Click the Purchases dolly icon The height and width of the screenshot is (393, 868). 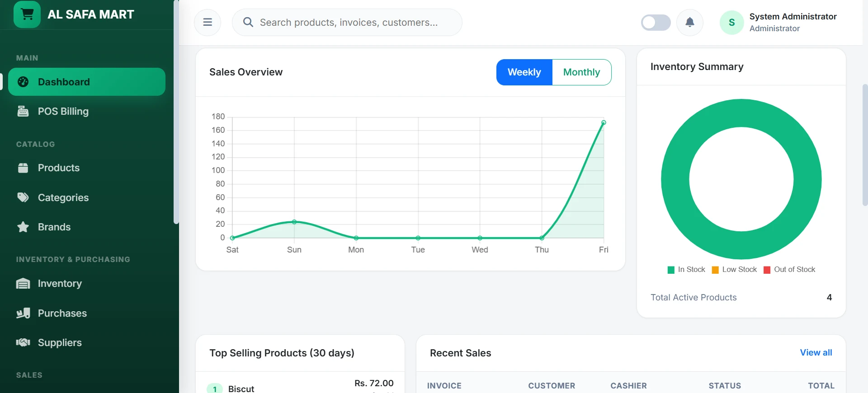pos(23,313)
